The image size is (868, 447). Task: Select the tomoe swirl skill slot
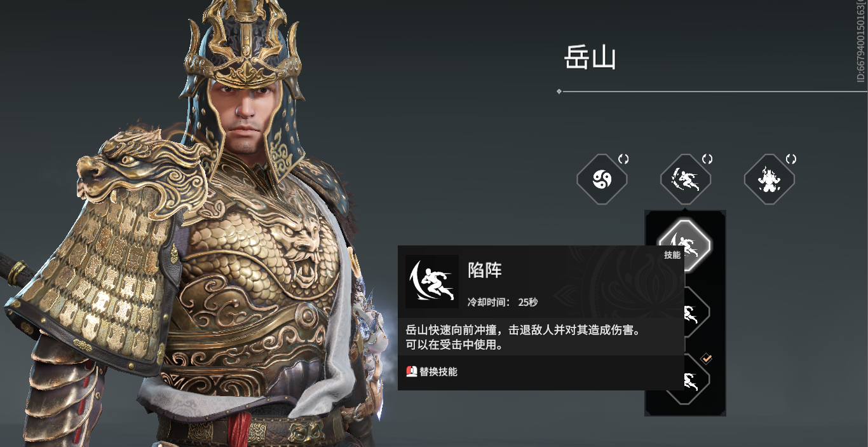602,179
